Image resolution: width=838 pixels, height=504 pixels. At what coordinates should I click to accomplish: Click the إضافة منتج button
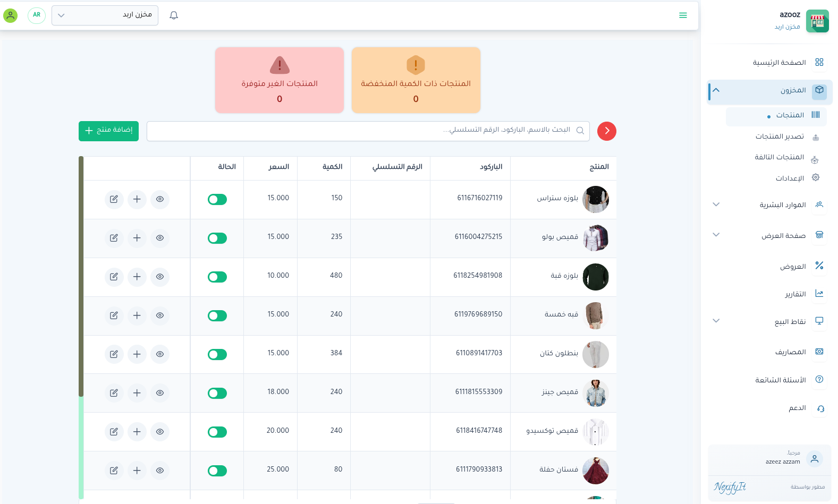point(108,131)
